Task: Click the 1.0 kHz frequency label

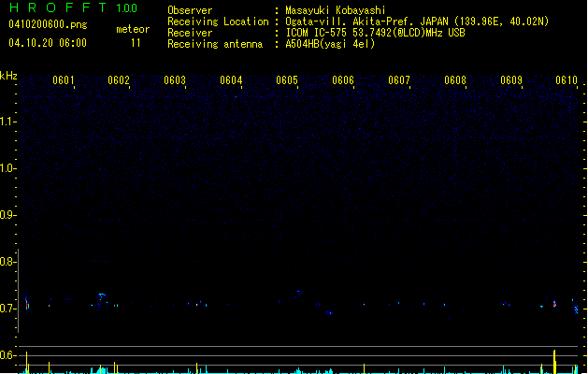Action: 7,168
